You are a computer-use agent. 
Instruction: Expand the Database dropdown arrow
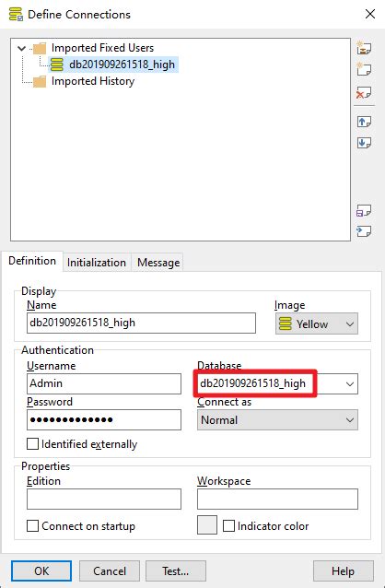(x=350, y=383)
